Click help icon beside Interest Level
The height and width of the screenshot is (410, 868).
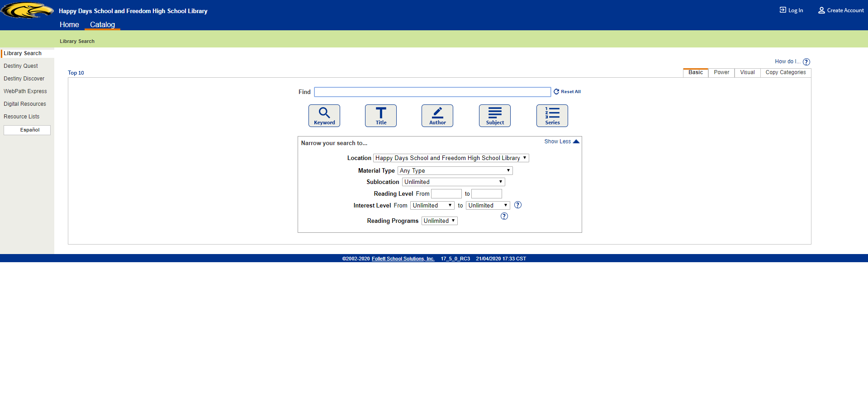pos(518,205)
